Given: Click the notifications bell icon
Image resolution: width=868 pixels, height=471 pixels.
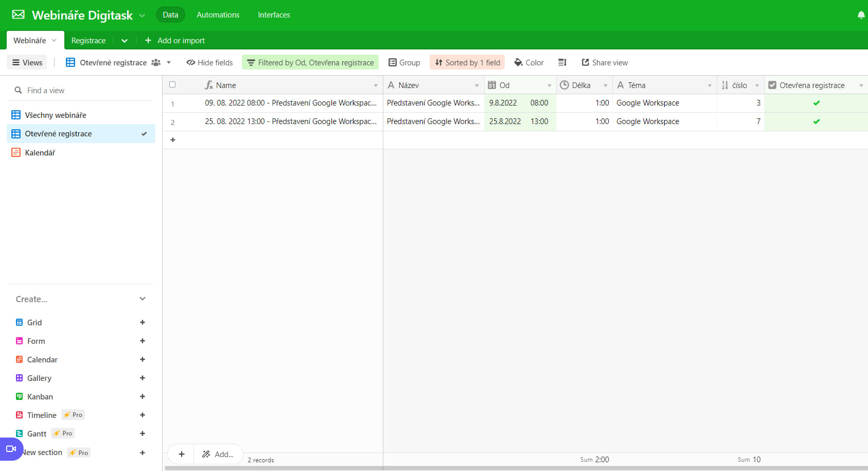Looking at the screenshot, I should 861,15.
